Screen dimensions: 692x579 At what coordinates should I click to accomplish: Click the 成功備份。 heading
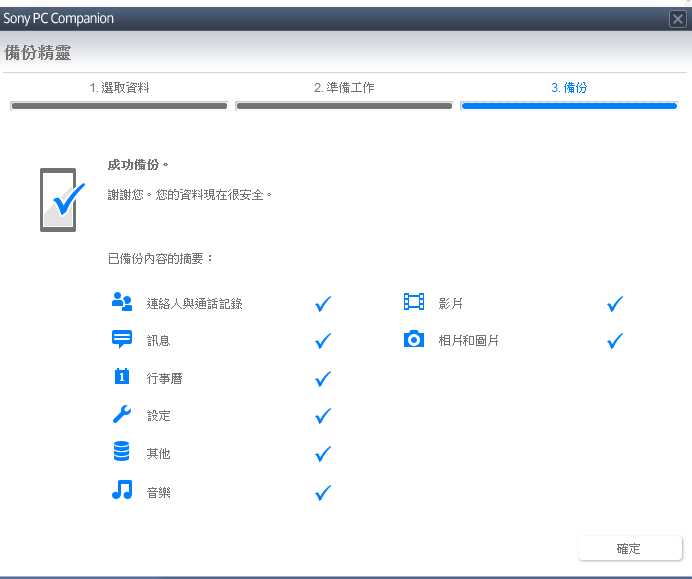pos(138,165)
